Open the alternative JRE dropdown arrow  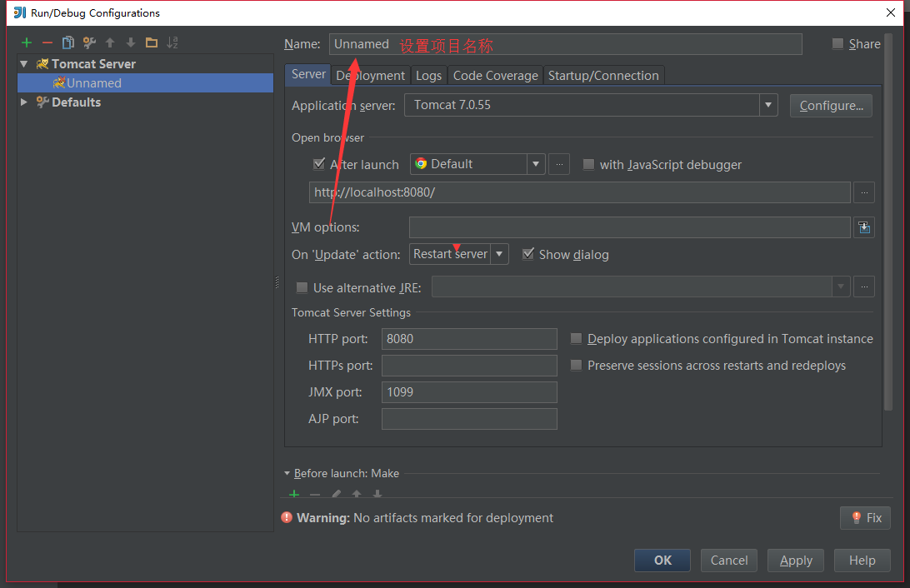pos(841,287)
